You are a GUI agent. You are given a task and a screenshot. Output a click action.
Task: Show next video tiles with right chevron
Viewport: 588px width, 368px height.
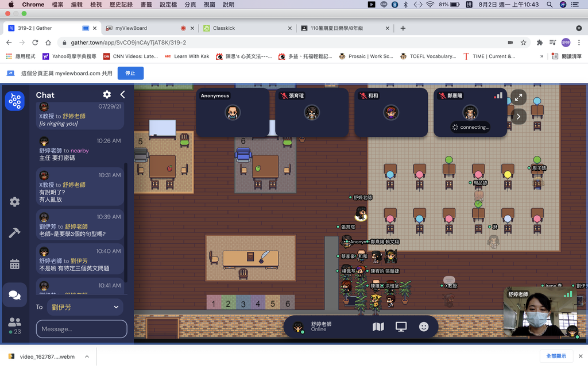(519, 116)
